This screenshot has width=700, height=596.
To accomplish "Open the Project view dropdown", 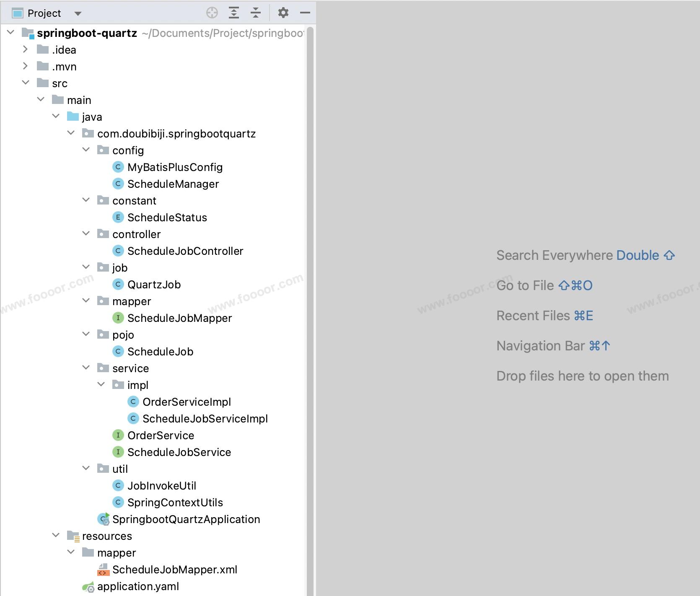I will tap(78, 13).
